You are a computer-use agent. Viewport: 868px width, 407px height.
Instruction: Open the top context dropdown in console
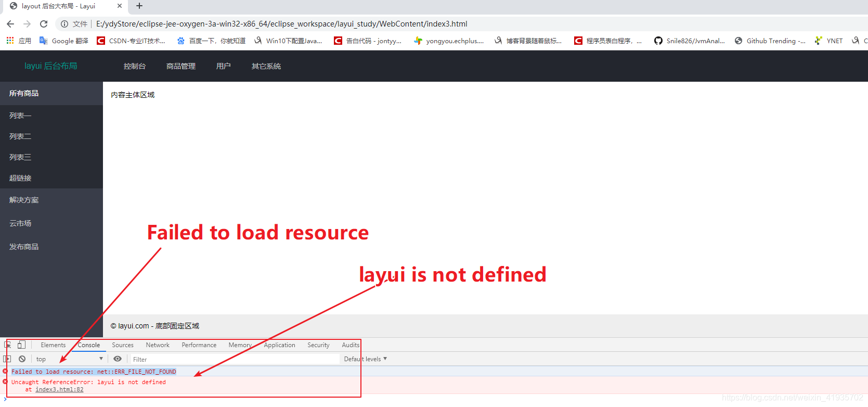(x=69, y=359)
